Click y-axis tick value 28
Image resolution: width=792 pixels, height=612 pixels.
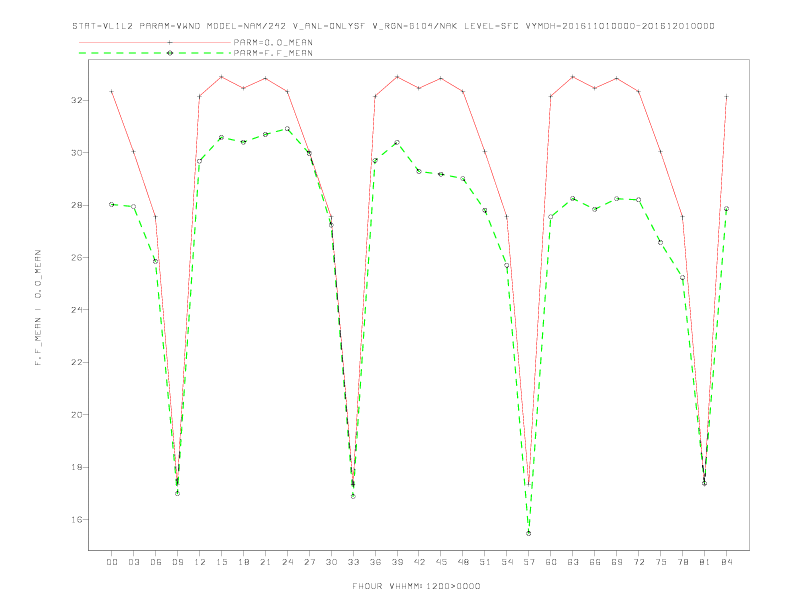[x=77, y=205]
